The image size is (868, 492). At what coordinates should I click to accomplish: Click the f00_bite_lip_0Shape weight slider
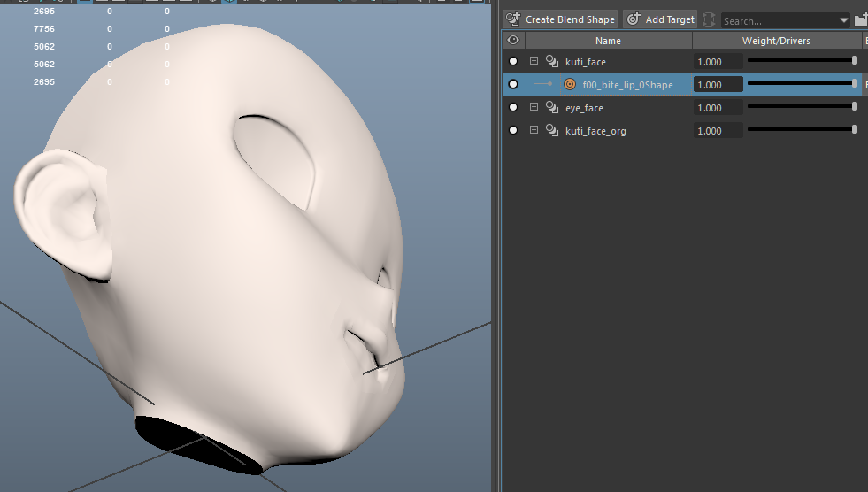tap(803, 83)
